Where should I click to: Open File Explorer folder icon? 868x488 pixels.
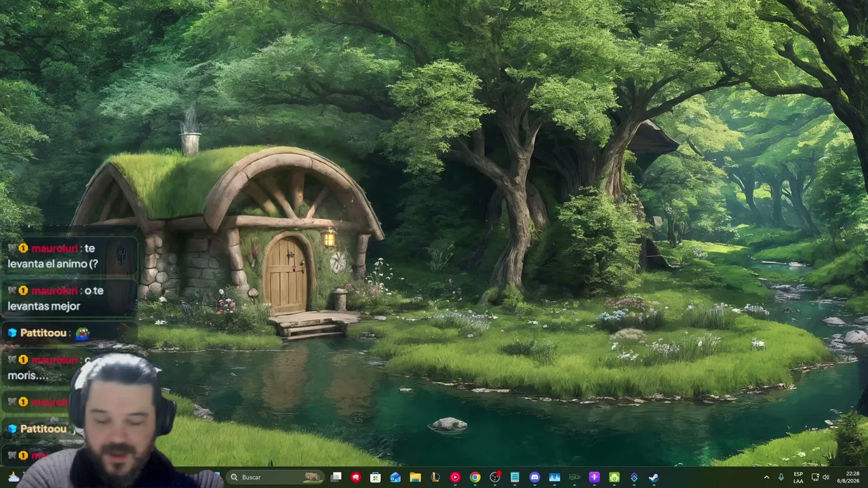click(415, 477)
